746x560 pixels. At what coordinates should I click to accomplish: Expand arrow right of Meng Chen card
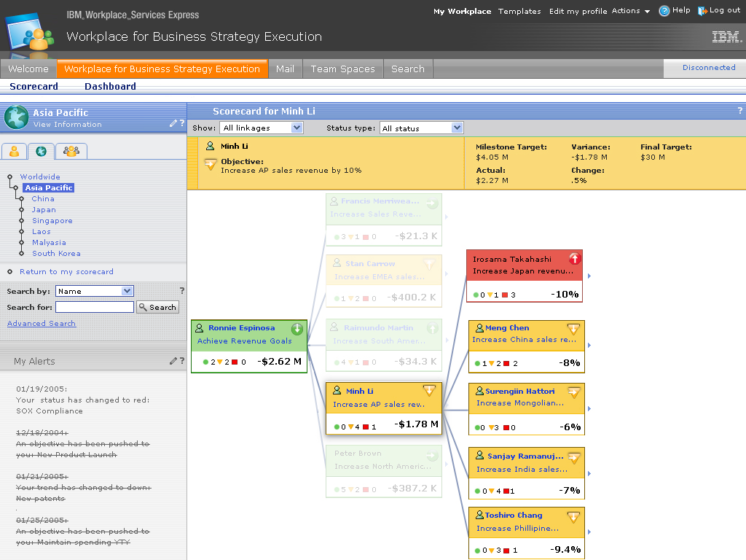(x=589, y=345)
